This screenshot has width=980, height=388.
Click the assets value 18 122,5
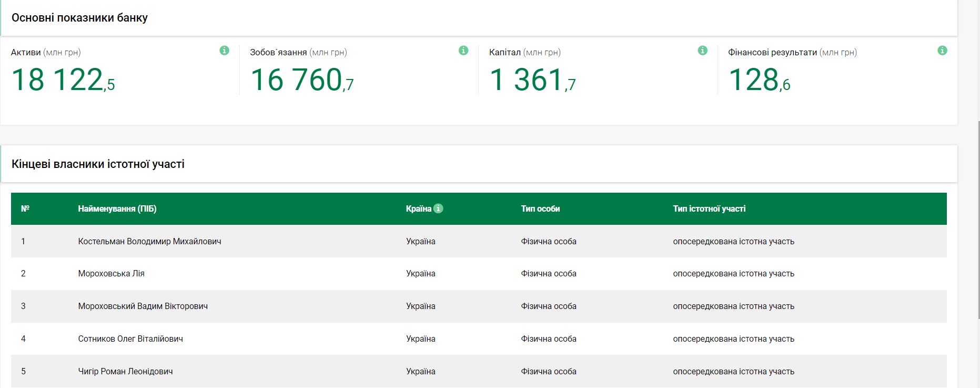point(63,81)
